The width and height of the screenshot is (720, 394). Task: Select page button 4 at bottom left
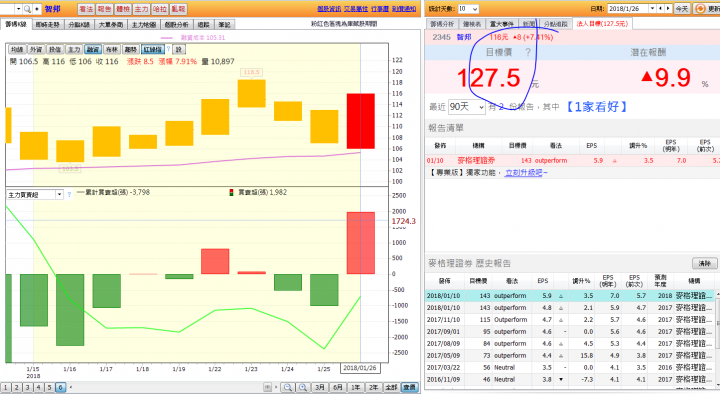click(x=38, y=387)
